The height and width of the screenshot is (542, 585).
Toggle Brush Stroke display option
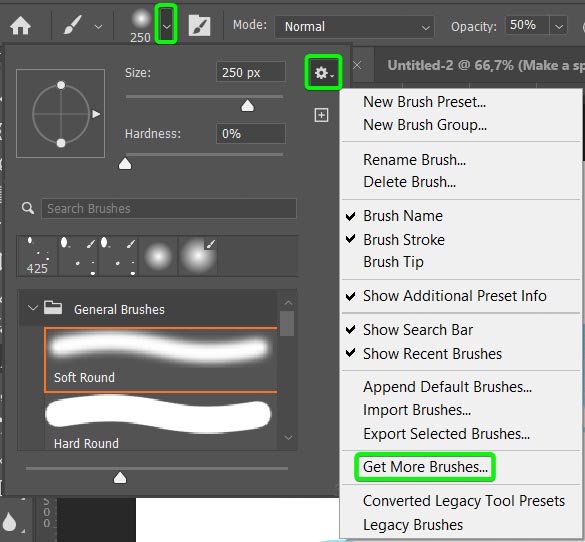tap(404, 239)
